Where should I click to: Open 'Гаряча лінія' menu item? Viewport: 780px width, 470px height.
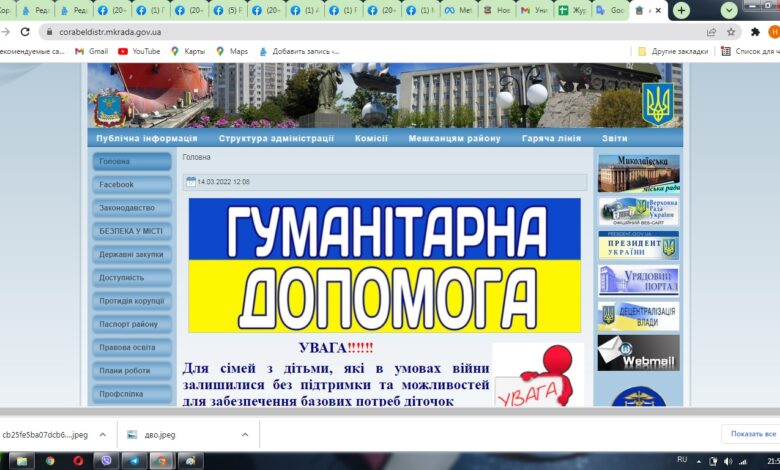[551, 138]
